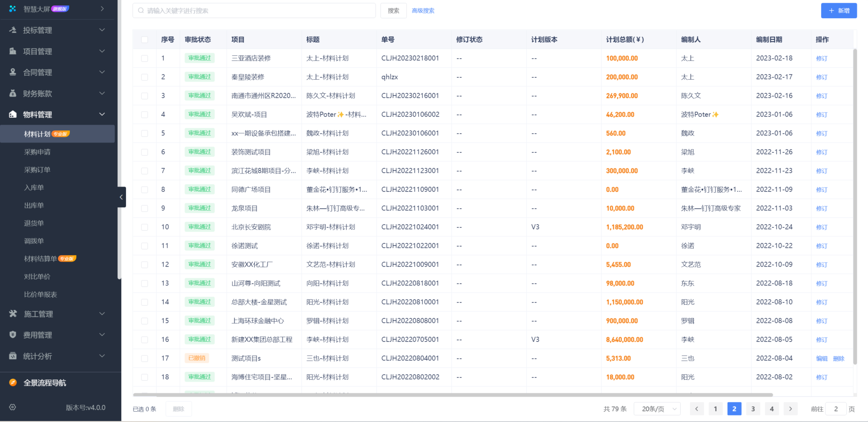The width and height of the screenshot is (868, 422).
Task: Open the 合同管理 contract icon
Action: (x=12, y=72)
